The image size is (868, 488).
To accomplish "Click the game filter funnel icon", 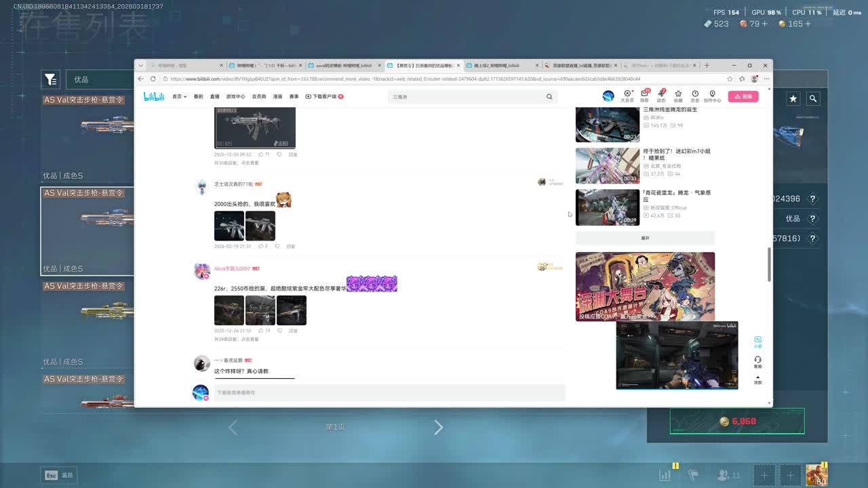I will point(50,79).
